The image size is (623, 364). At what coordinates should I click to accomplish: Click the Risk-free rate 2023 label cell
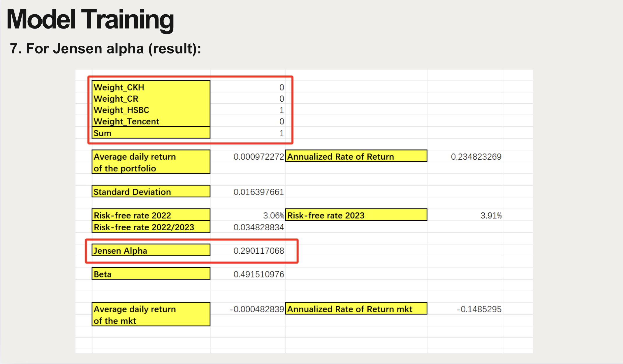tap(356, 215)
